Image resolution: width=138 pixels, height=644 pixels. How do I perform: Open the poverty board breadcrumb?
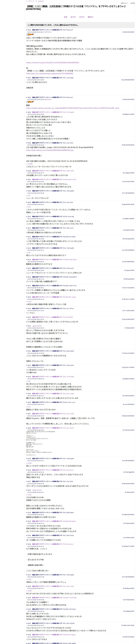[41, 1]
